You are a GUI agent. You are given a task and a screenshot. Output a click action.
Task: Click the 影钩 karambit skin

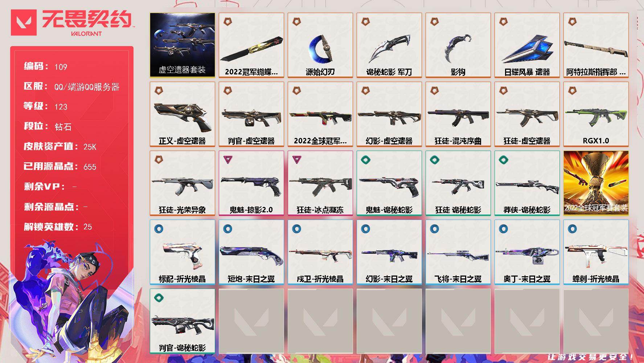click(x=458, y=45)
